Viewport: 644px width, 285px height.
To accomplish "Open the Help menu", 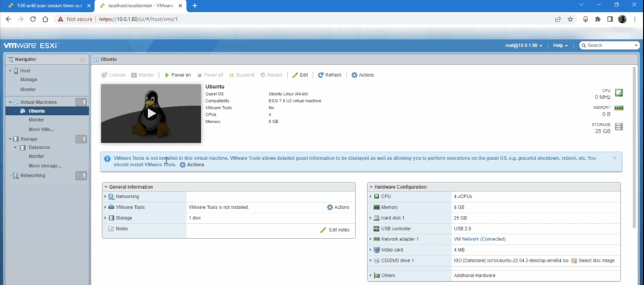I will coord(560,45).
